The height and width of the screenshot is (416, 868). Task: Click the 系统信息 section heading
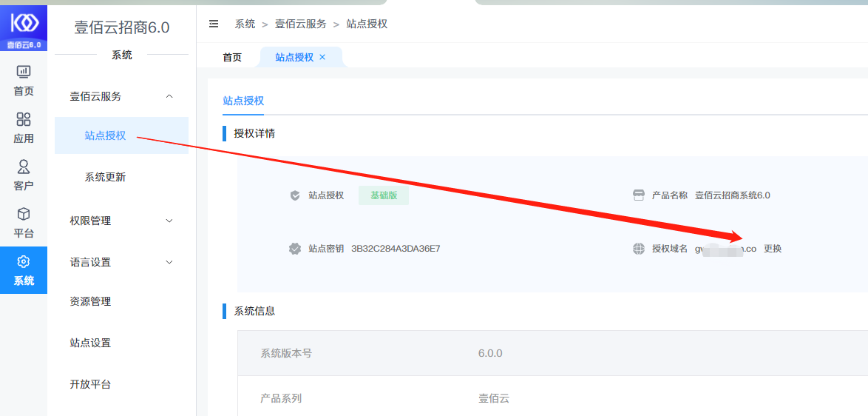click(x=254, y=312)
